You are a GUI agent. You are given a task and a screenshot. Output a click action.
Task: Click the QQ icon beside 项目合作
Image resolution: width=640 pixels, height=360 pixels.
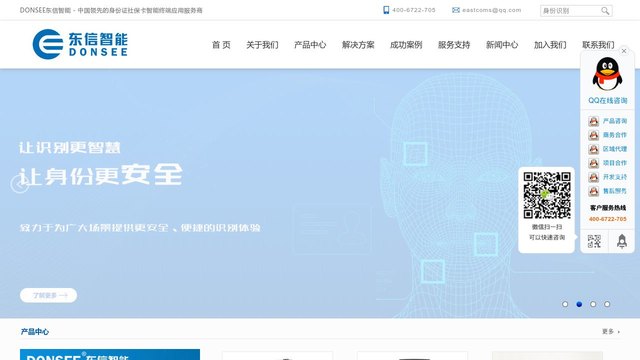point(593,163)
